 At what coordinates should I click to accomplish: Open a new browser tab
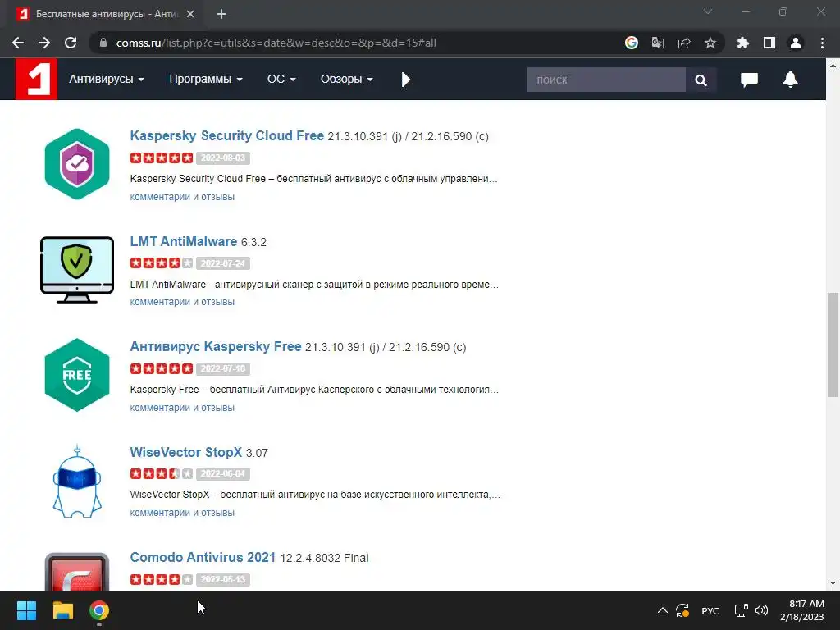221,14
